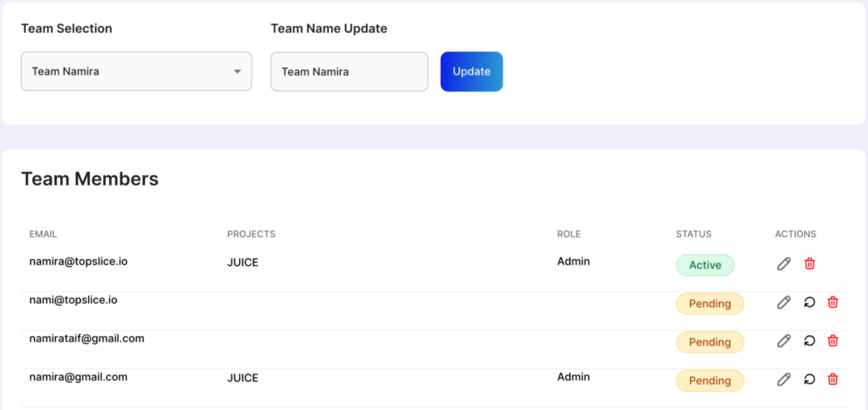Remove namira@gmail.com with trash icon
The image size is (868, 410).
(x=833, y=380)
